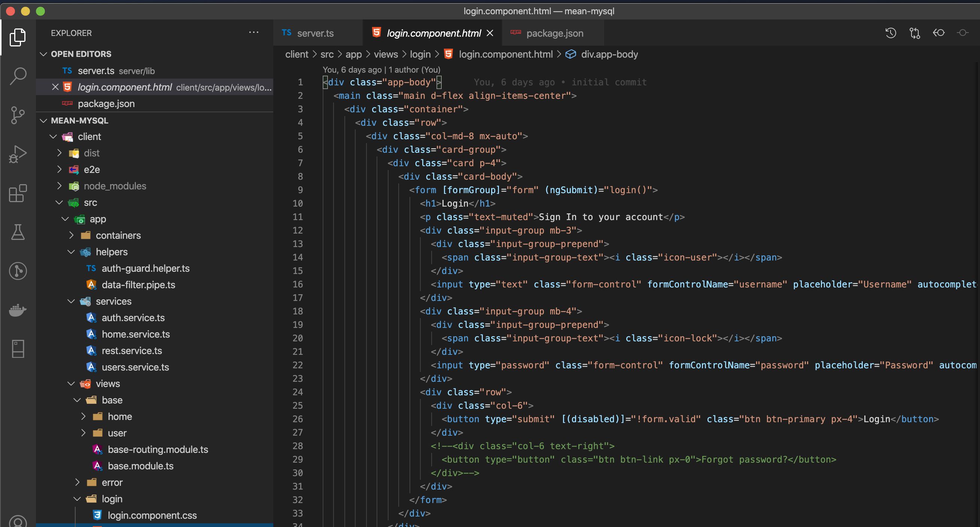Click the open changes compare icon
980x527 pixels.
pyautogui.click(x=914, y=33)
